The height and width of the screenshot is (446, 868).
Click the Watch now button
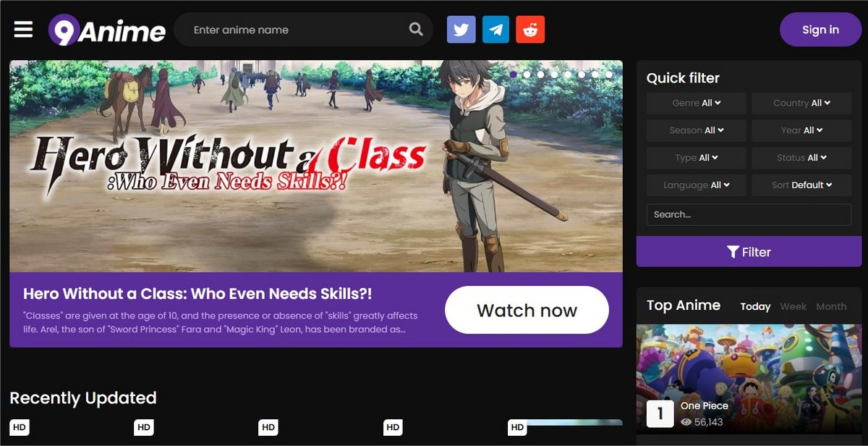[527, 310]
